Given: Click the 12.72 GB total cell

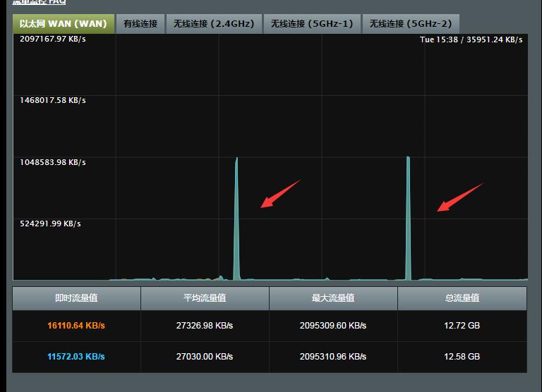Looking at the screenshot, I should pos(462,325).
